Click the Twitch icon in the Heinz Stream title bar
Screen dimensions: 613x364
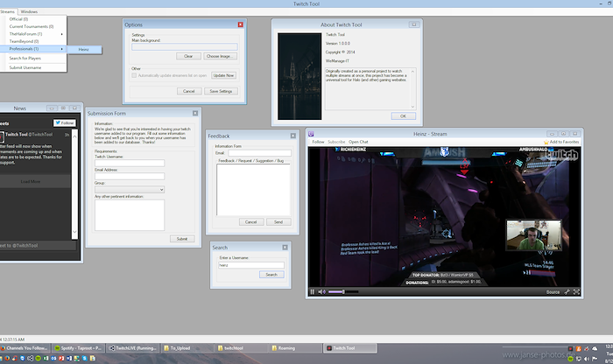pyautogui.click(x=311, y=134)
